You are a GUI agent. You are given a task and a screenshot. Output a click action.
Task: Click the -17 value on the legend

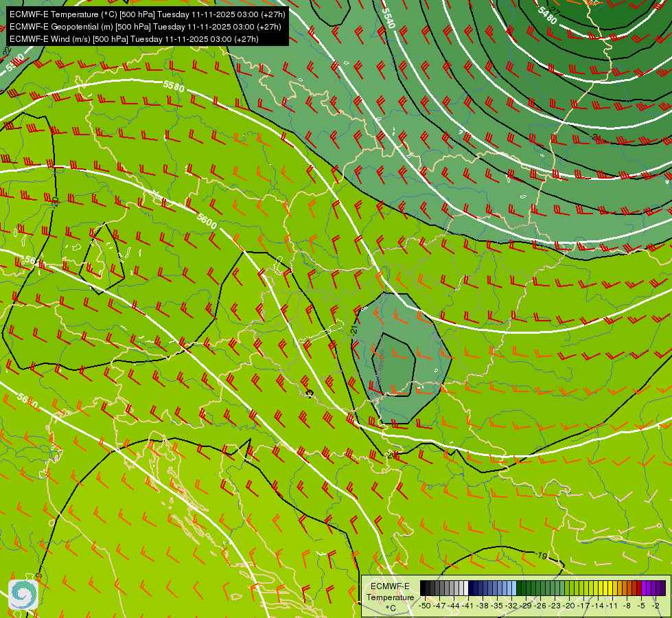tap(583, 606)
